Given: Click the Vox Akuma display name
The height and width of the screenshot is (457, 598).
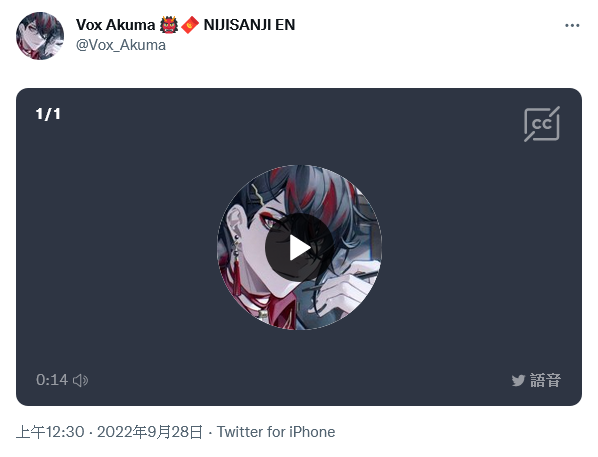Looking at the screenshot, I should tap(115, 25).
